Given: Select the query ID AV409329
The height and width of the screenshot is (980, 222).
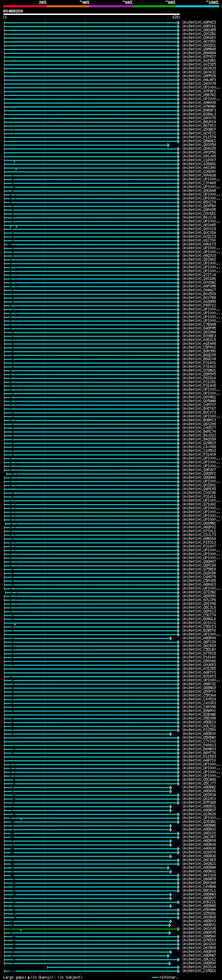Looking at the screenshot, I should 13,11.
